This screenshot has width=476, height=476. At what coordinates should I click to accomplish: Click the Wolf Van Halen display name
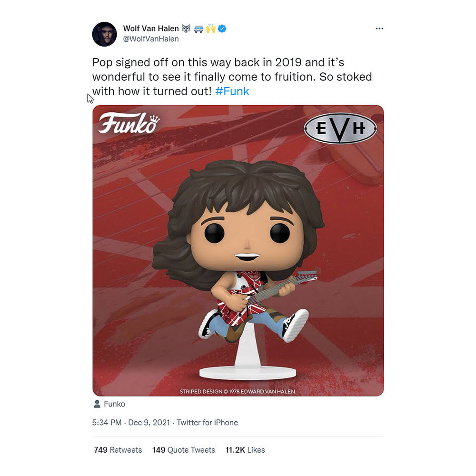(x=151, y=29)
